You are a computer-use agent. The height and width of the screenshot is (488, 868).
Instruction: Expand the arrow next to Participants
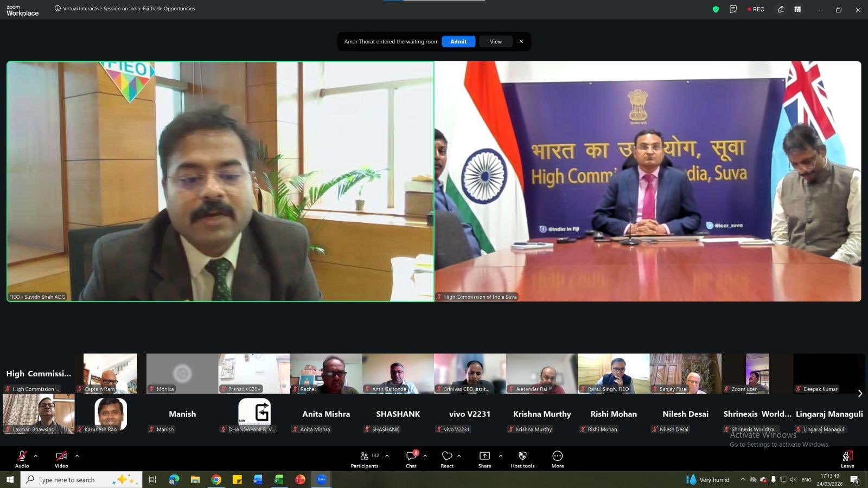coord(387,455)
